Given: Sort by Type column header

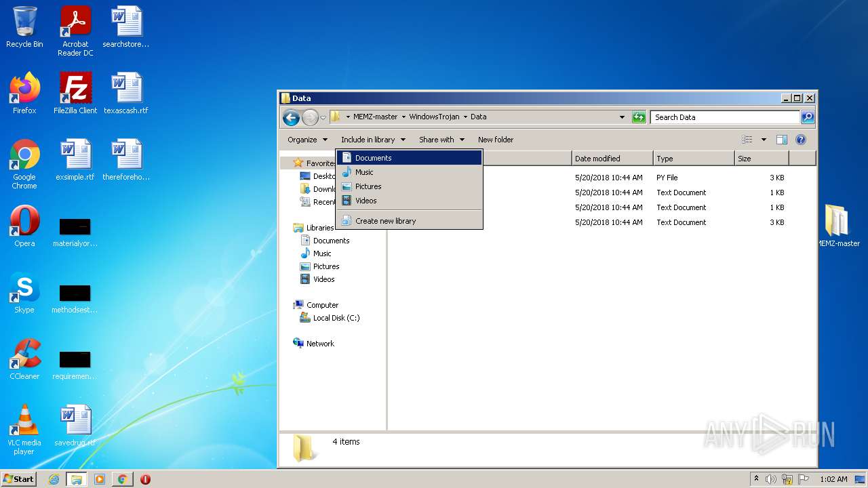Looking at the screenshot, I should [x=694, y=159].
